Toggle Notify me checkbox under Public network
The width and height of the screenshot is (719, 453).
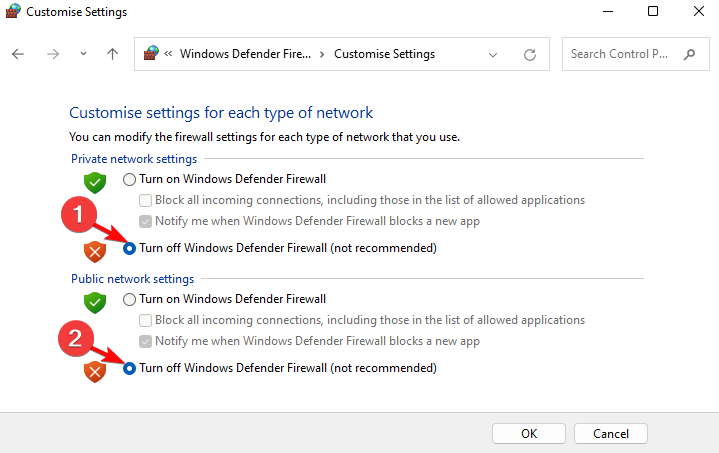point(145,341)
